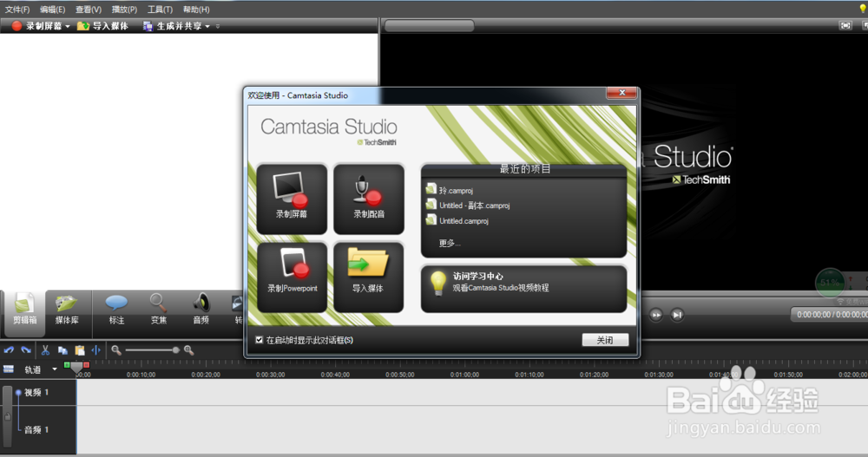868x457 pixels.
Task: Click the zoom in magnifier on timeline
Action: [188, 349]
